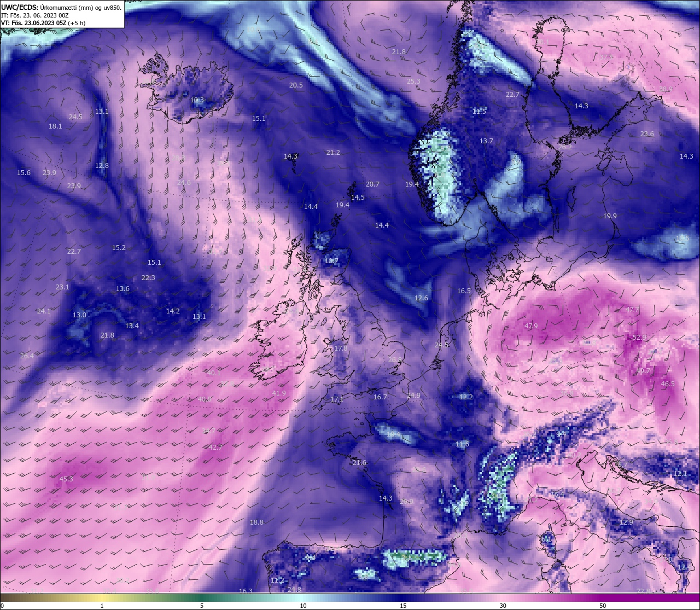The width and height of the screenshot is (700, 610).
Task: Click the value 45.3 on the map
Action: 66,479
